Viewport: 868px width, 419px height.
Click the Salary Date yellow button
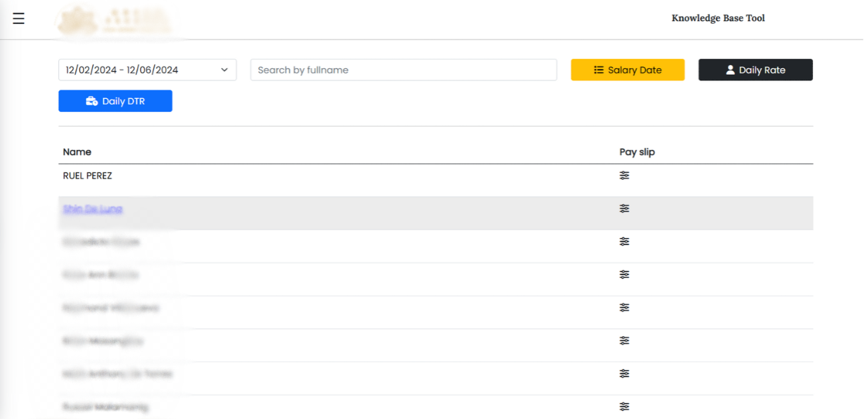(627, 70)
